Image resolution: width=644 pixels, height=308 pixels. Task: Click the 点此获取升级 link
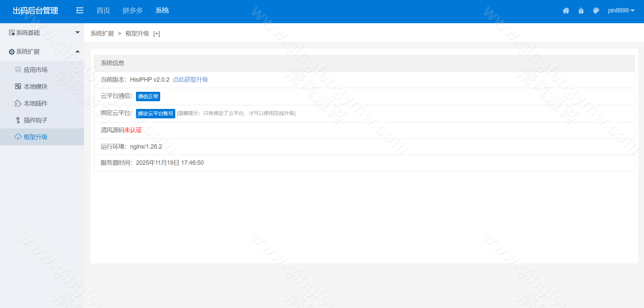[x=190, y=80]
